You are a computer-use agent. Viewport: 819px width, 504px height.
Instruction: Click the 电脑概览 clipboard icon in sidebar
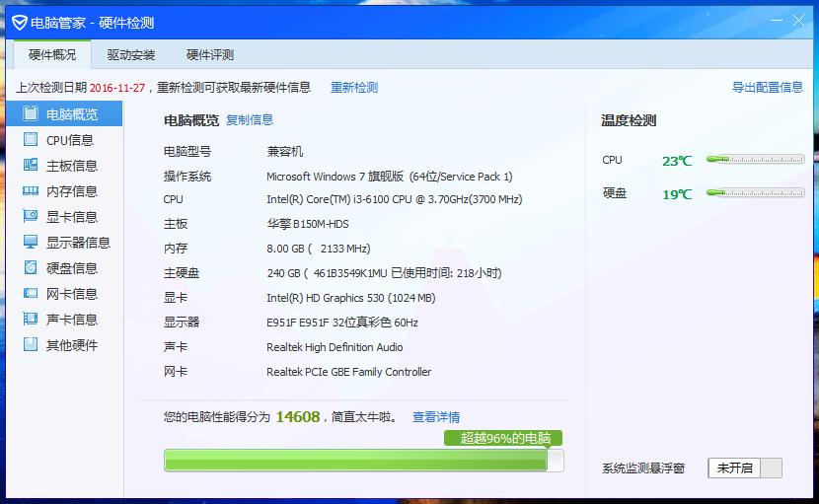tap(31, 113)
